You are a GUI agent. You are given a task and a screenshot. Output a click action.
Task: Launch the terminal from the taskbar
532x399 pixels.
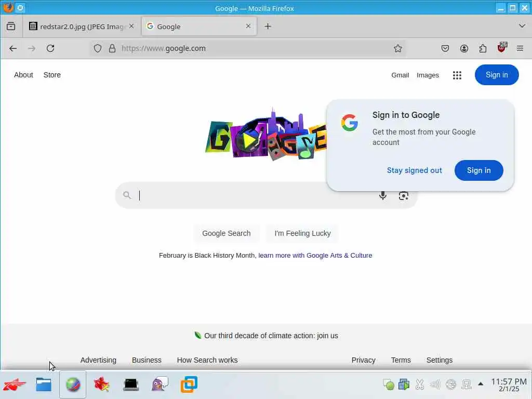coord(130,385)
